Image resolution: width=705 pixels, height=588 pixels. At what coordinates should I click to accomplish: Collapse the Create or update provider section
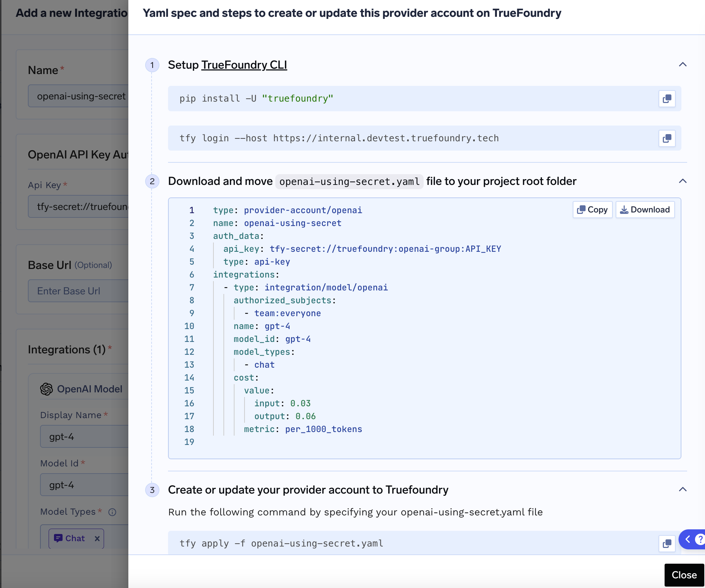pyautogui.click(x=682, y=490)
